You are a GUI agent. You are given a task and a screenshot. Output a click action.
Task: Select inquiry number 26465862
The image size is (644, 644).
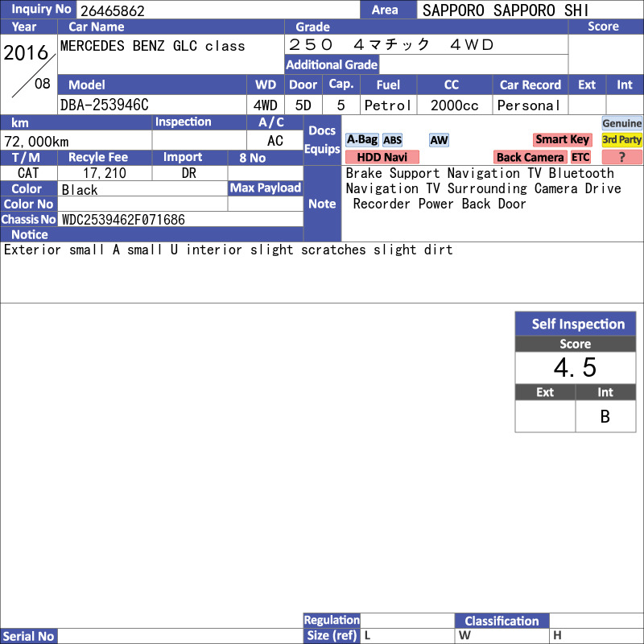(113, 10)
